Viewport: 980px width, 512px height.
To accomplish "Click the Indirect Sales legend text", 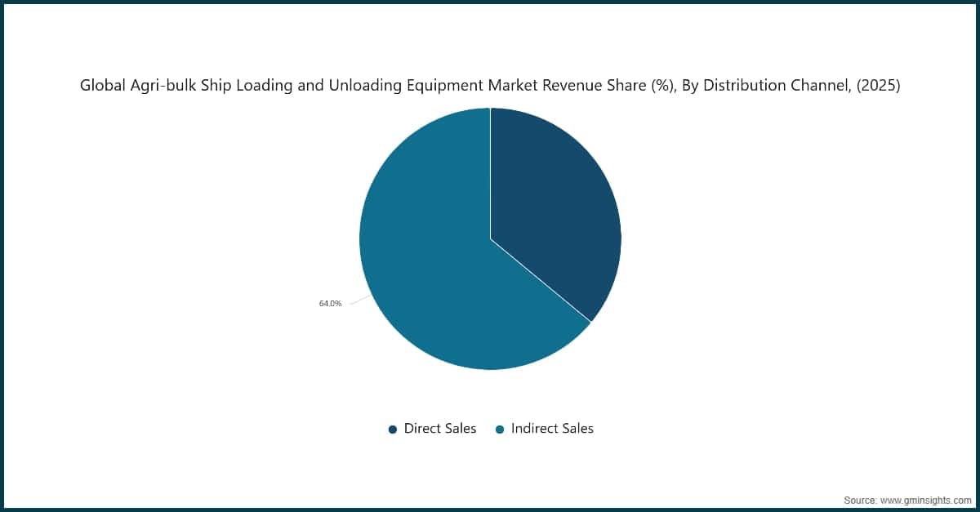I will click(552, 428).
